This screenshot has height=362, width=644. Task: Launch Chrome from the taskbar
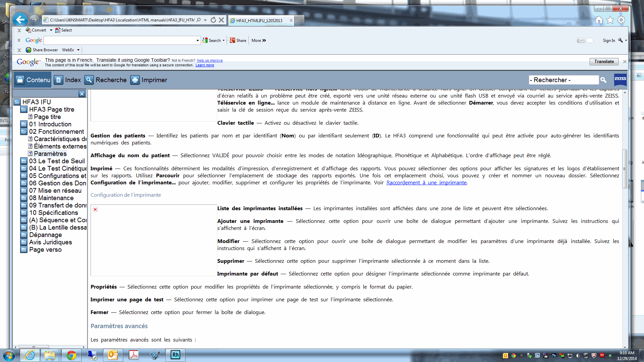tap(71, 355)
